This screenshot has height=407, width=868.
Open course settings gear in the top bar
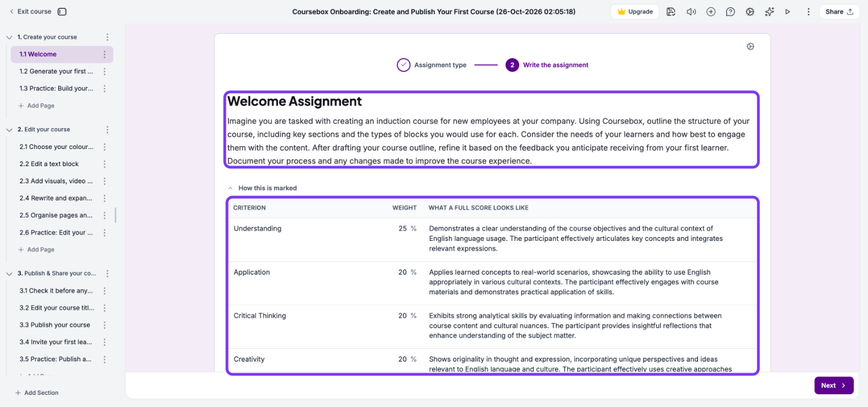pos(750,12)
